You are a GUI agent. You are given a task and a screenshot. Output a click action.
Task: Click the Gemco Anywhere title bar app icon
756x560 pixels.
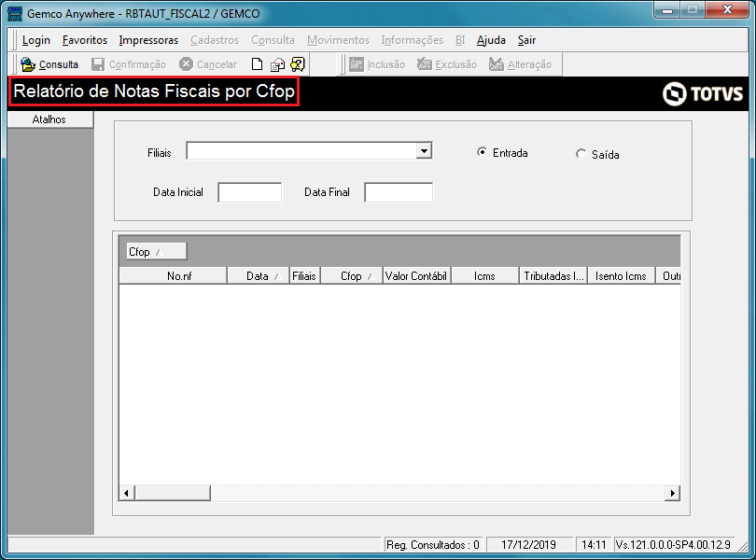coord(15,13)
